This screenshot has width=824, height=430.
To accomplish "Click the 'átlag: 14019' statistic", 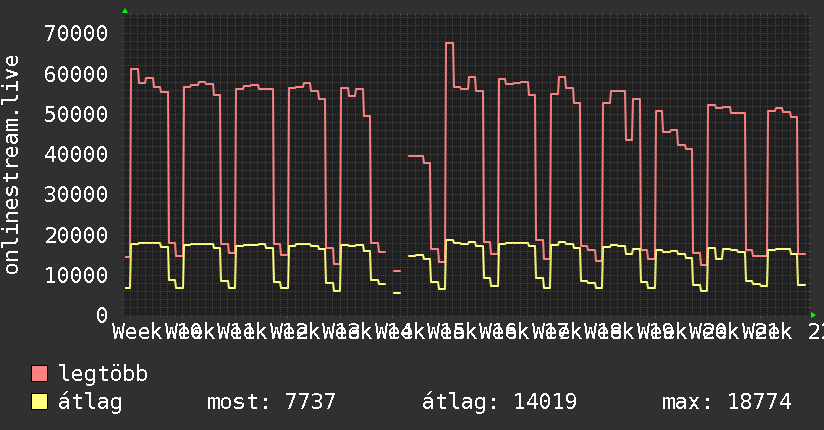I will point(499,402).
